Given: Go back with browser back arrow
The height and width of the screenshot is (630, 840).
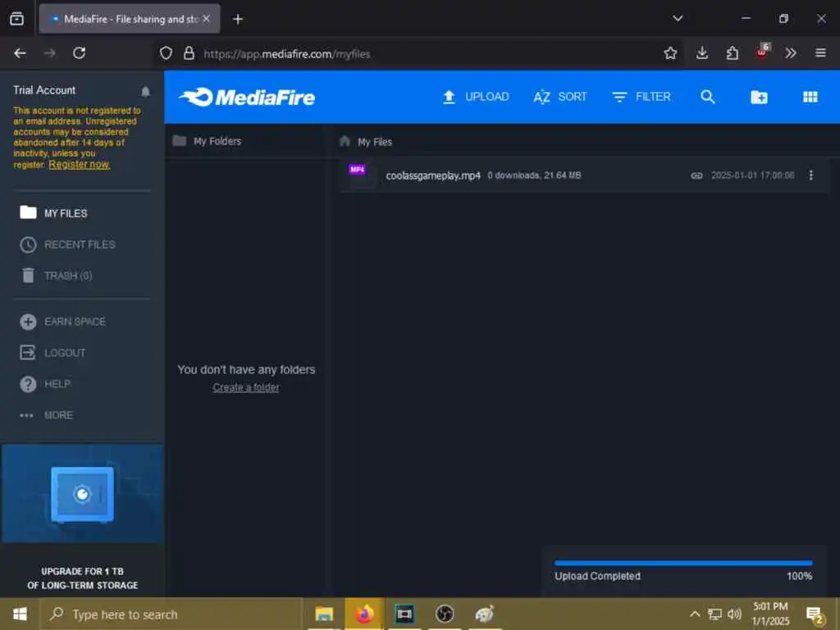Looking at the screenshot, I should pyautogui.click(x=20, y=53).
